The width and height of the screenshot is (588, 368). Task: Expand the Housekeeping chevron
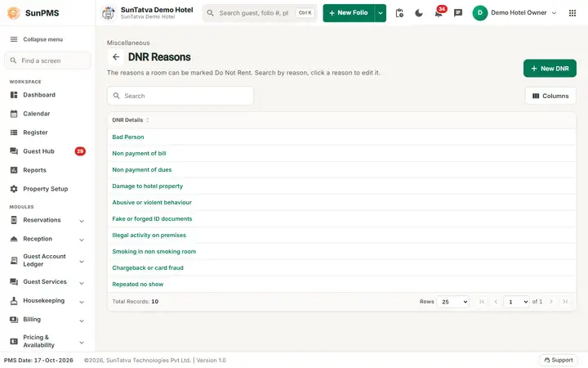(82, 302)
